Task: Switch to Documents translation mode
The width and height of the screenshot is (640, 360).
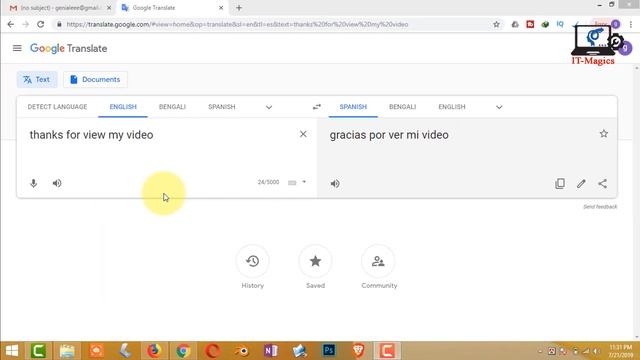Action: (95, 80)
